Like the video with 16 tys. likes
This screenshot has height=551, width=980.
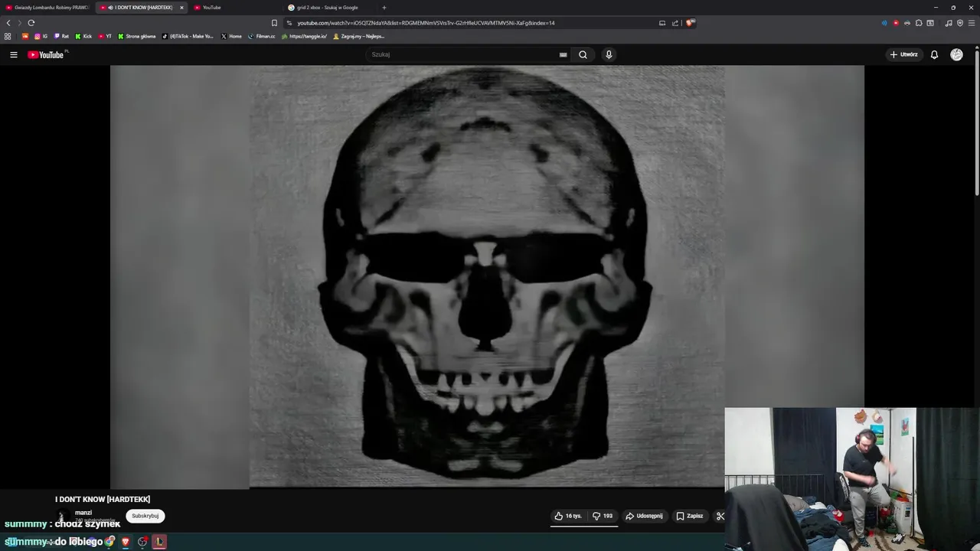pos(568,516)
